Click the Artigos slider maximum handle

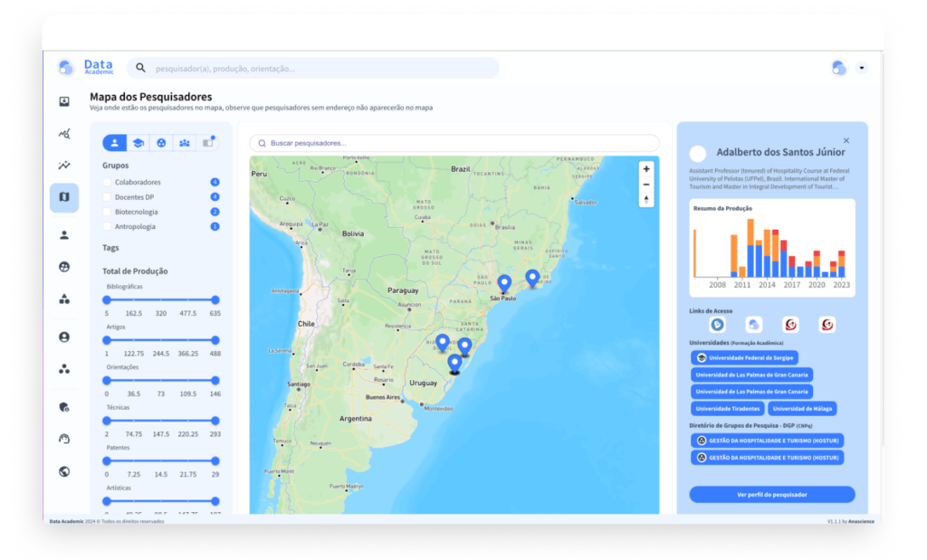point(215,340)
